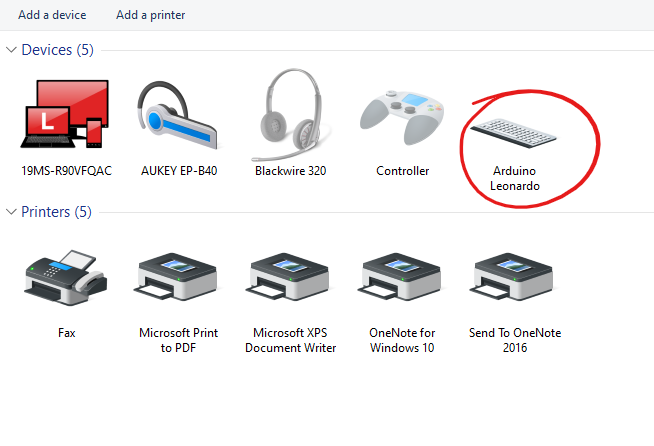Viewport: 654px width, 446px height.
Task: Collapse the Printers group chevron
Action: point(11,212)
